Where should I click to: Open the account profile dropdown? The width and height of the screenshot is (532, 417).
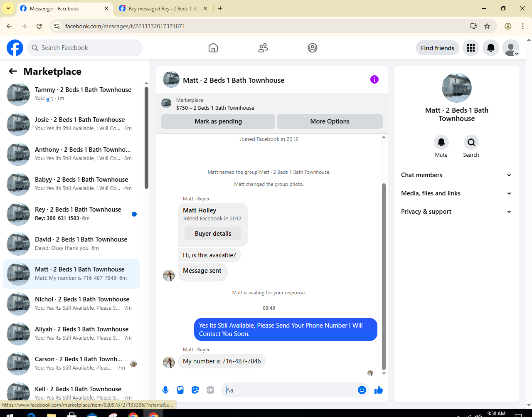click(x=511, y=48)
